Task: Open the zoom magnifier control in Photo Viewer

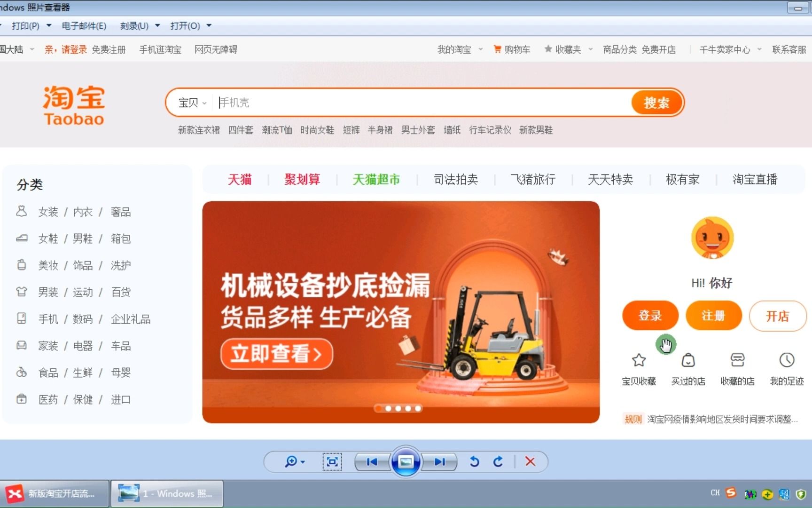Action: coord(295,462)
